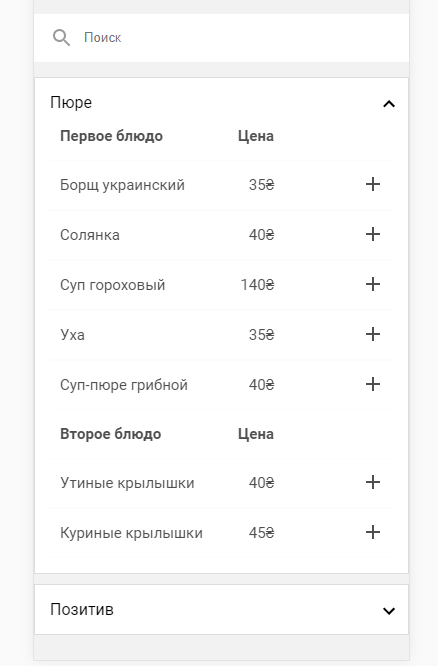438x666 pixels.
Task: Select the Утиные крылышки dish name
Action: click(127, 483)
